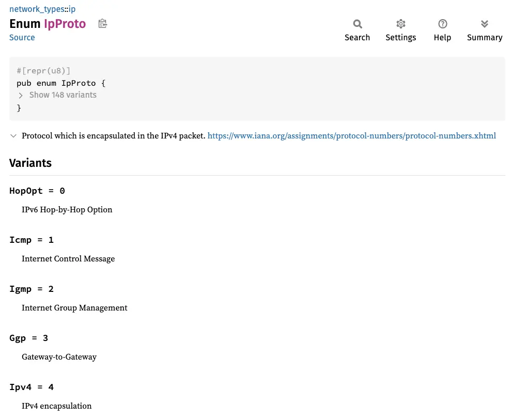Open rustdoc Settings
The image size is (512, 420).
click(x=401, y=30)
